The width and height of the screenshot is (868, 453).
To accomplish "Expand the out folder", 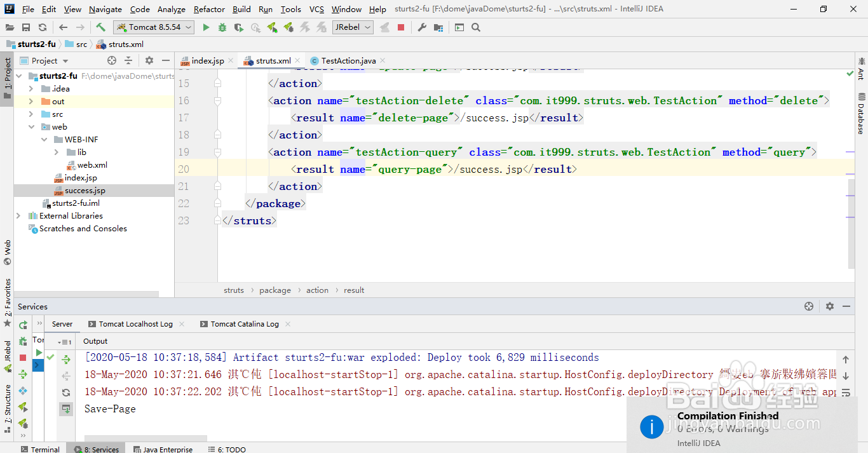I will click(31, 102).
